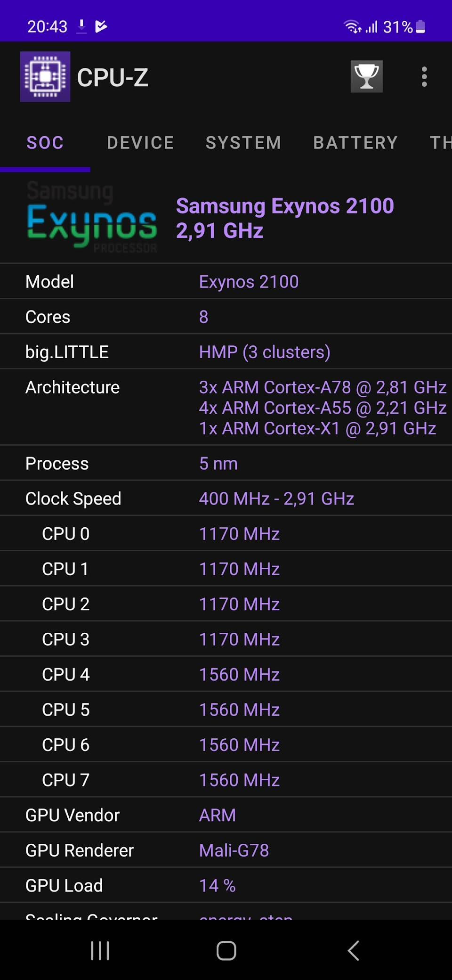Tap the Architecture row
452x980 pixels.
tap(226, 407)
